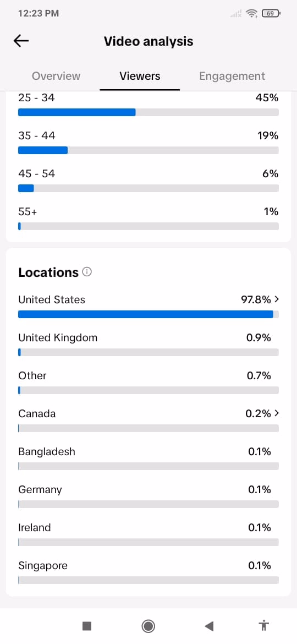This screenshot has width=297, height=644.
Task: Tap the 35 - 44 age bar
Action: click(148, 150)
